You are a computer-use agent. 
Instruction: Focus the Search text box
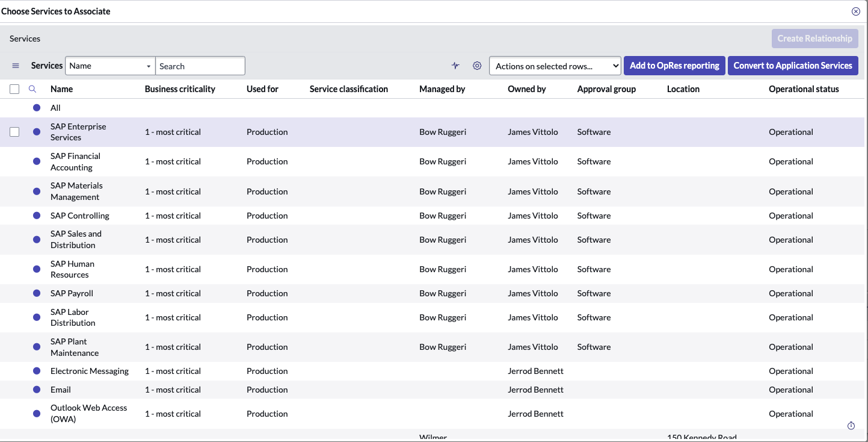click(200, 66)
